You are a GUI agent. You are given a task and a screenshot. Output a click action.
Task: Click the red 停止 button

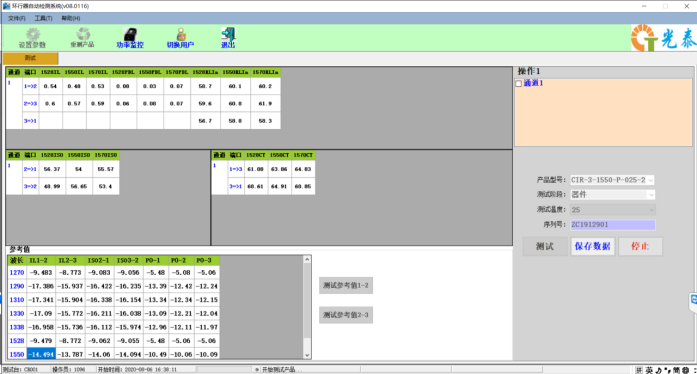[x=640, y=246]
